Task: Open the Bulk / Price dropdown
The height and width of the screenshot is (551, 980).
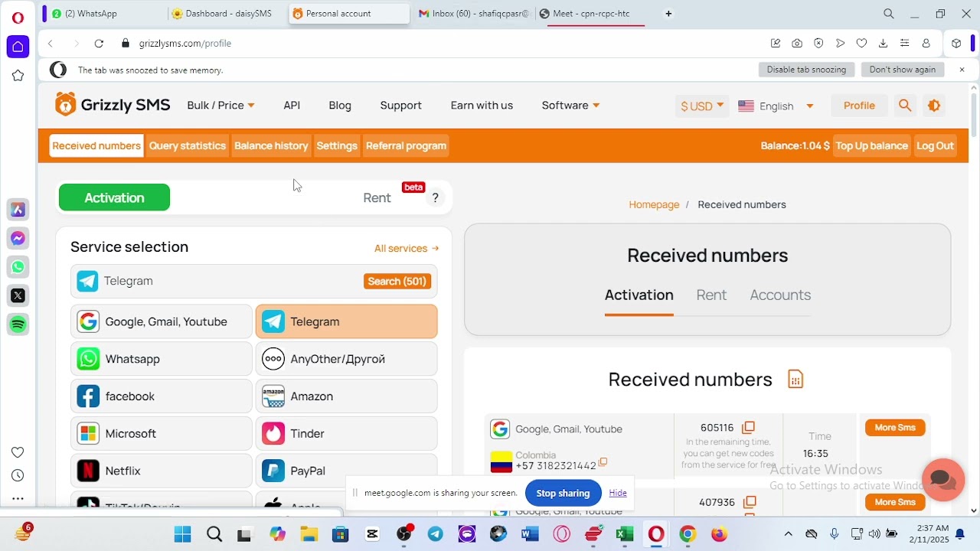Action: 220,106
